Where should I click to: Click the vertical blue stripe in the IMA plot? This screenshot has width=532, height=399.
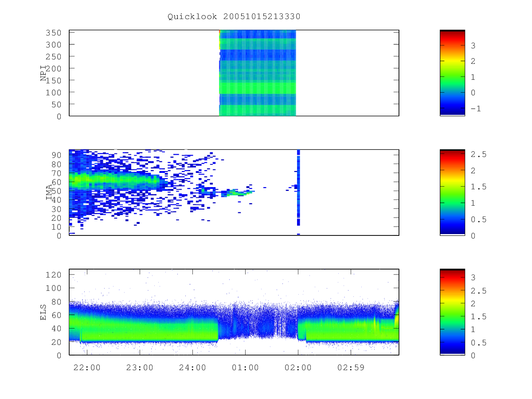[x=298, y=188]
